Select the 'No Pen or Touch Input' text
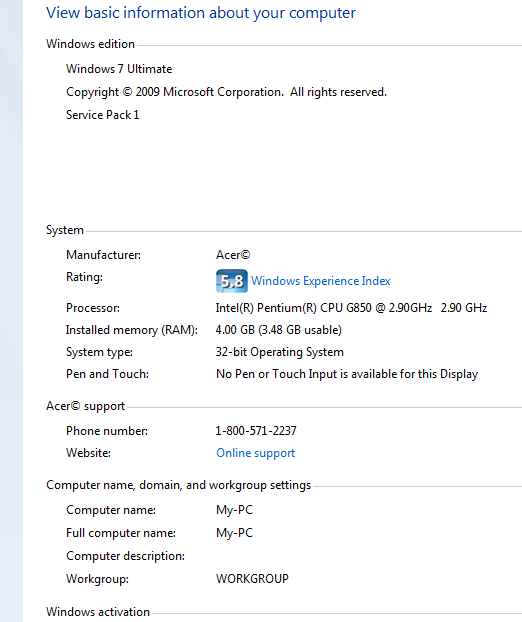This screenshot has height=622, width=522. point(347,374)
